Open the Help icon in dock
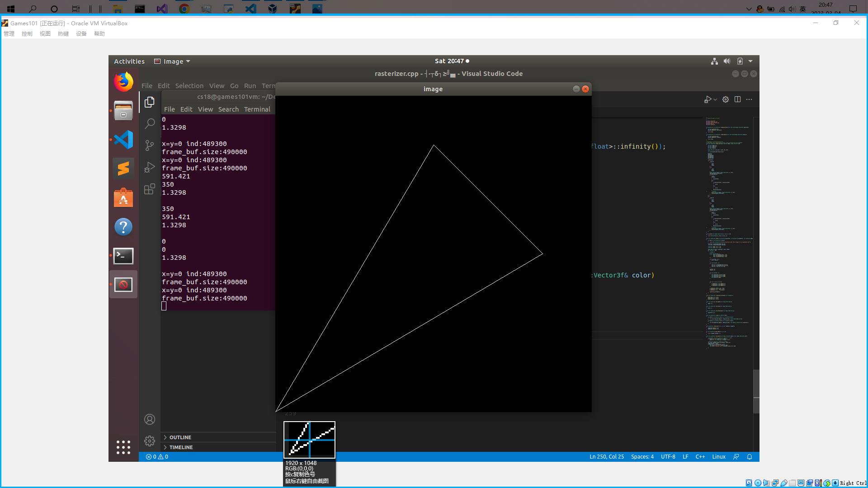868x488 pixels. coord(123,227)
